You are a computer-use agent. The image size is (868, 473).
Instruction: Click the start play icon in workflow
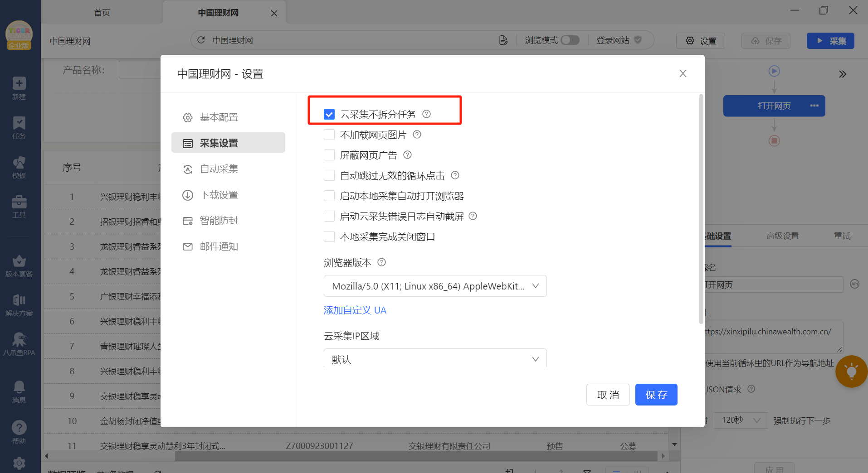pyautogui.click(x=774, y=71)
